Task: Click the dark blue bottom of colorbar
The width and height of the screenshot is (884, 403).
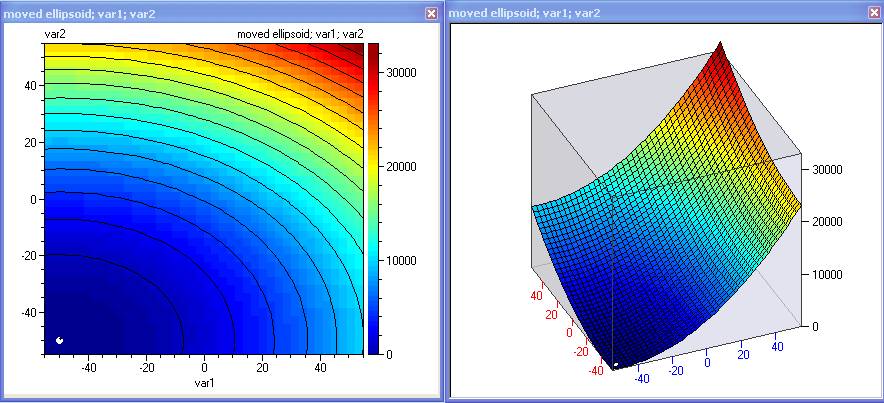Action: click(373, 345)
